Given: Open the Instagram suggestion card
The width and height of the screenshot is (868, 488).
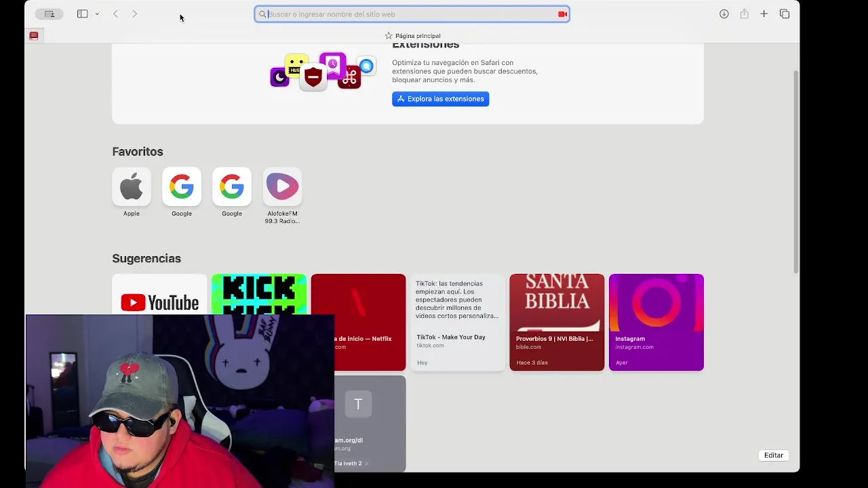Looking at the screenshot, I should 656,322.
